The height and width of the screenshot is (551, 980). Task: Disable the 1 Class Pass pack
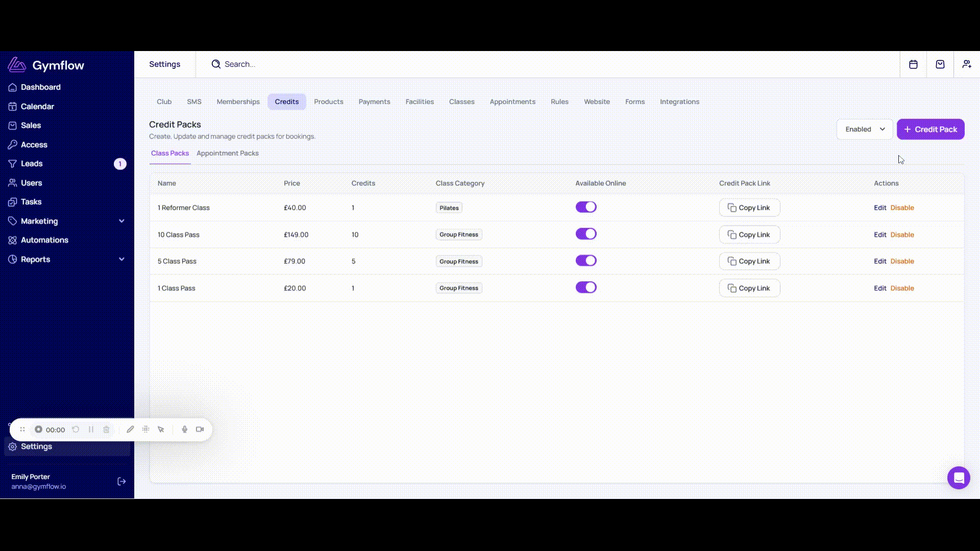point(902,288)
